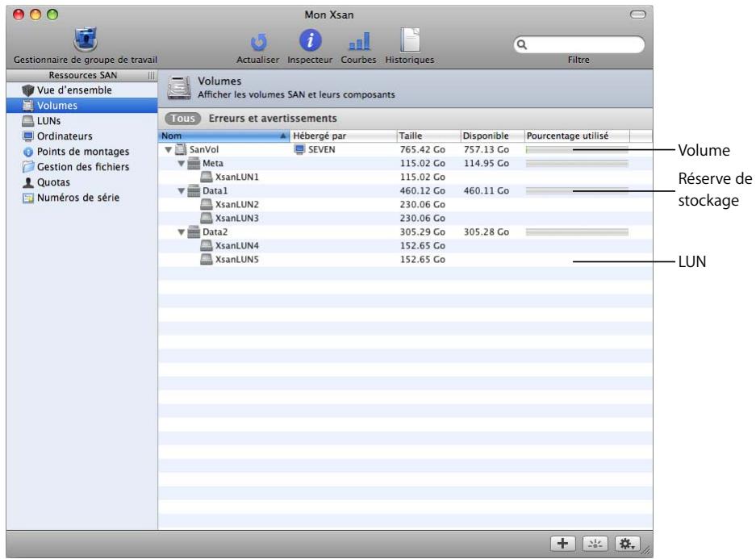Click the window resize corner grip
Image resolution: width=756 pixels, height=559 pixels.
pos(646,551)
